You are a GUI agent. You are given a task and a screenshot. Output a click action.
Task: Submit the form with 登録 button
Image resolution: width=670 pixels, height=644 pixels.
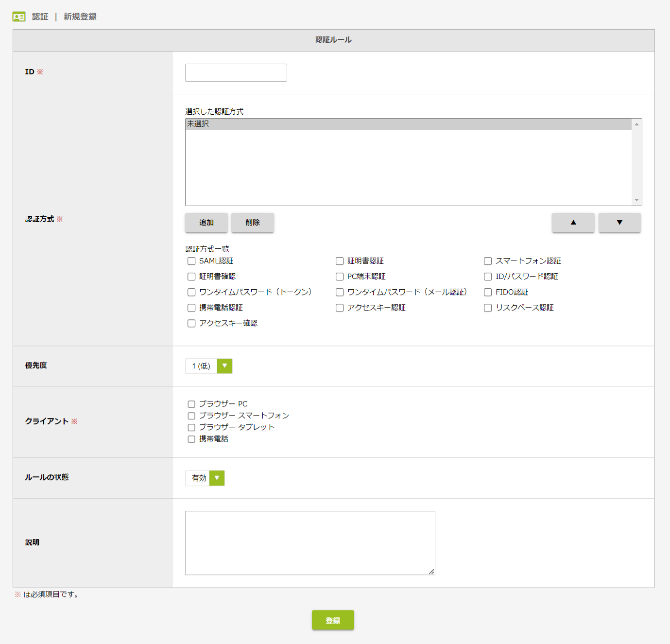[333, 620]
